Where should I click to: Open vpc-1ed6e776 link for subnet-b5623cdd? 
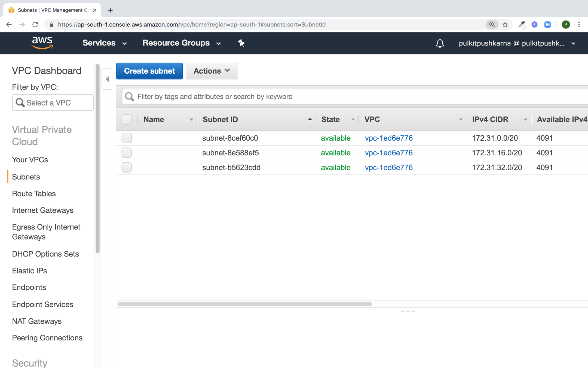point(388,167)
